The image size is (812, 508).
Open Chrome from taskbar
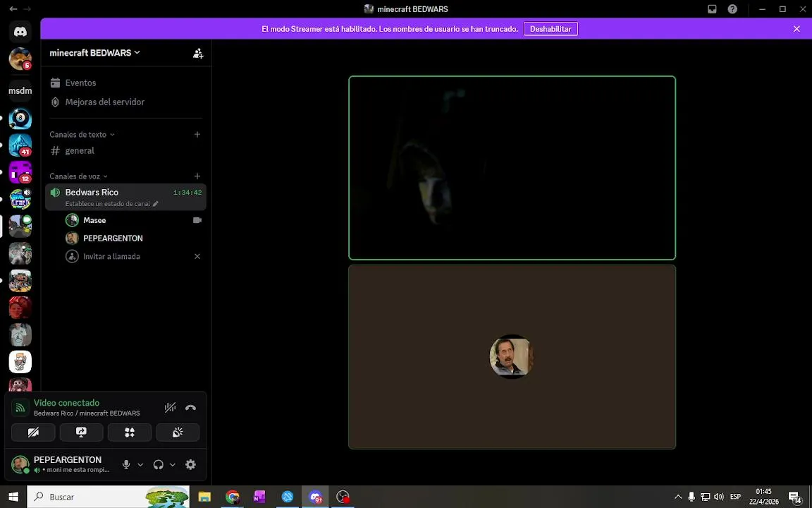tap(232, 497)
